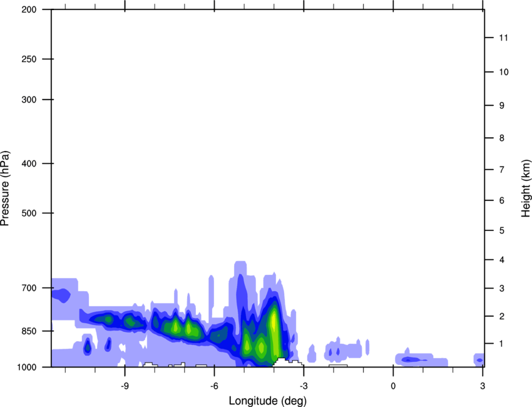Pick the 7 km height label
The image size is (532, 407).
click(x=502, y=170)
